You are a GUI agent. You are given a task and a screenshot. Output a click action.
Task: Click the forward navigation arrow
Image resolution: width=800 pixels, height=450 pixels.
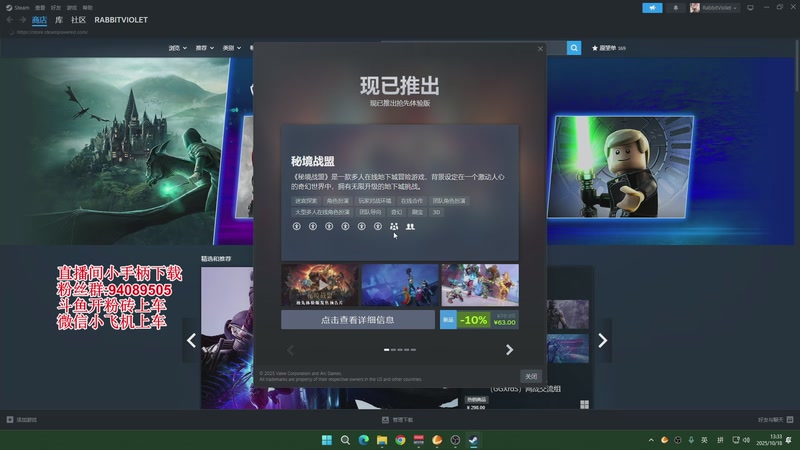click(22, 20)
